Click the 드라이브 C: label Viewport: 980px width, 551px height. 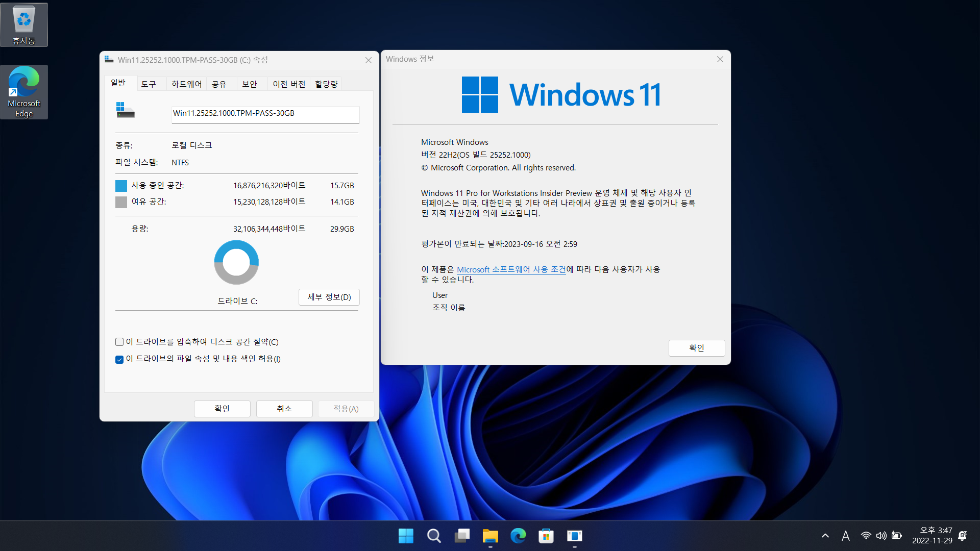(x=237, y=301)
